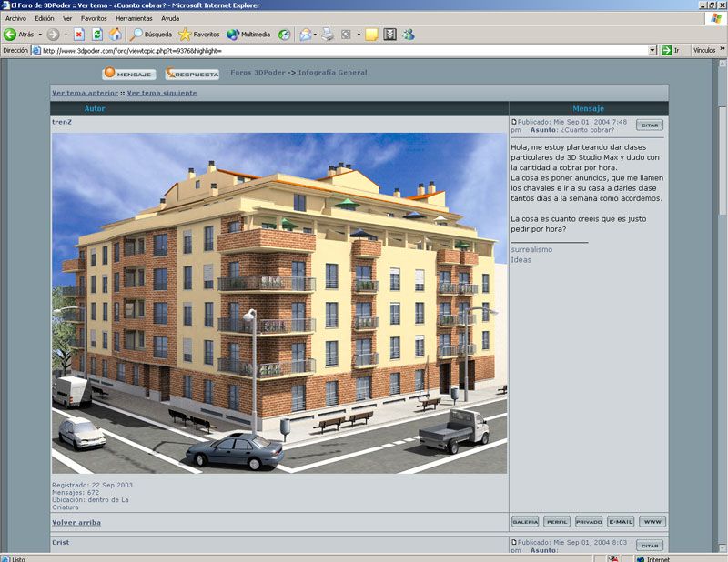
Task: Click the Internet zone status bar indicator
Action: pos(654,558)
